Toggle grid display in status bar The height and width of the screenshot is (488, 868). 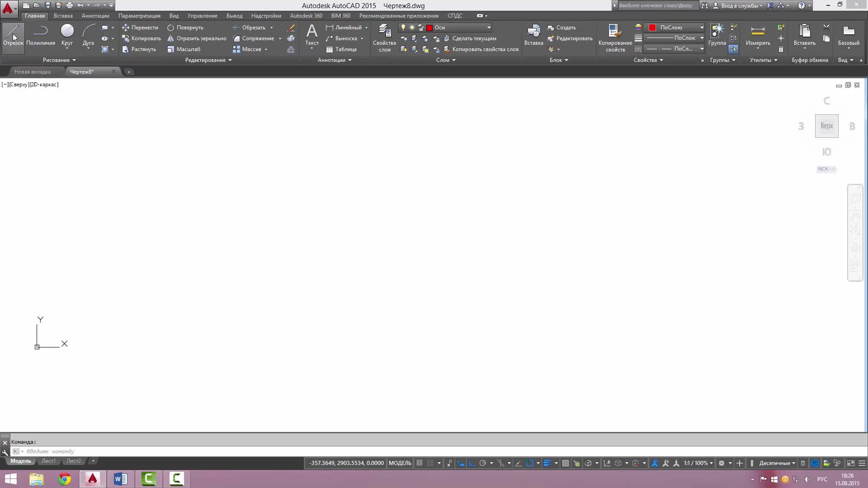(420, 463)
